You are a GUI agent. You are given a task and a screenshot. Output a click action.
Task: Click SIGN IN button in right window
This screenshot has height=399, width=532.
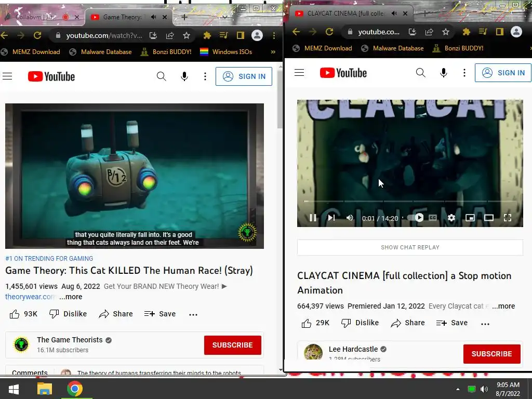[503, 73]
